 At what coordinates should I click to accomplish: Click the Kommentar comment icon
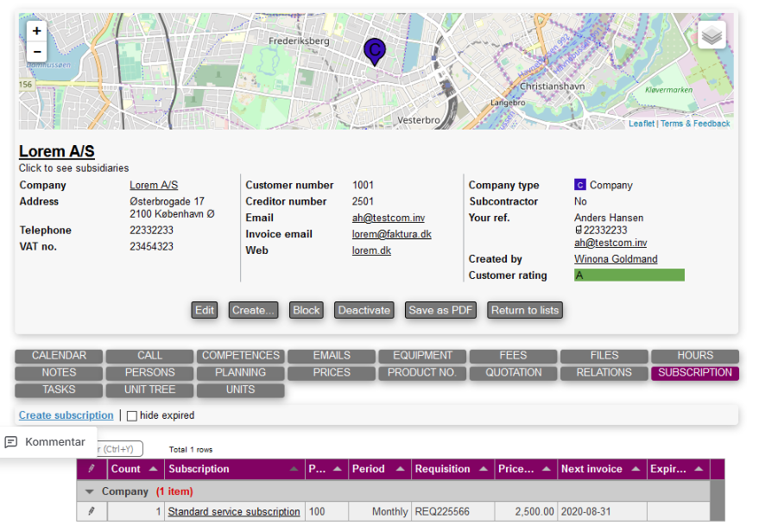tap(11, 442)
